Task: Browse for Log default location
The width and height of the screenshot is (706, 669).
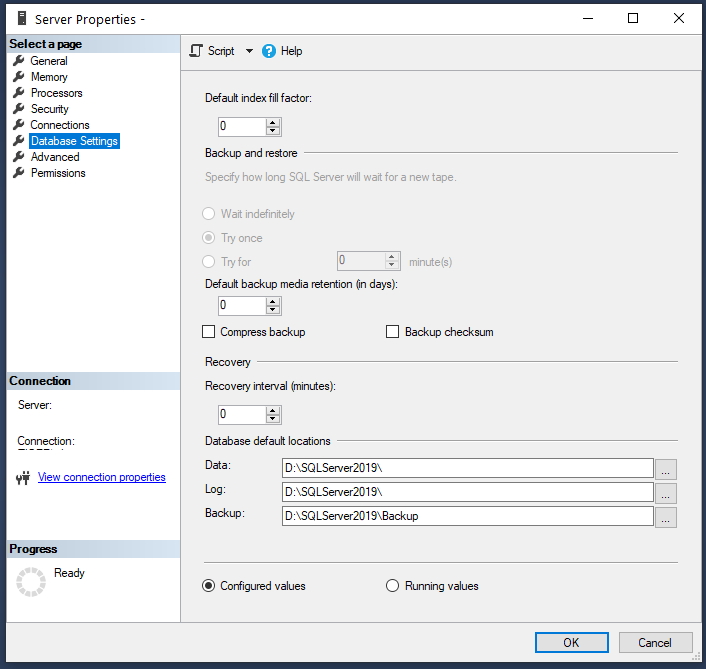Action: pyautogui.click(x=665, y=493)
